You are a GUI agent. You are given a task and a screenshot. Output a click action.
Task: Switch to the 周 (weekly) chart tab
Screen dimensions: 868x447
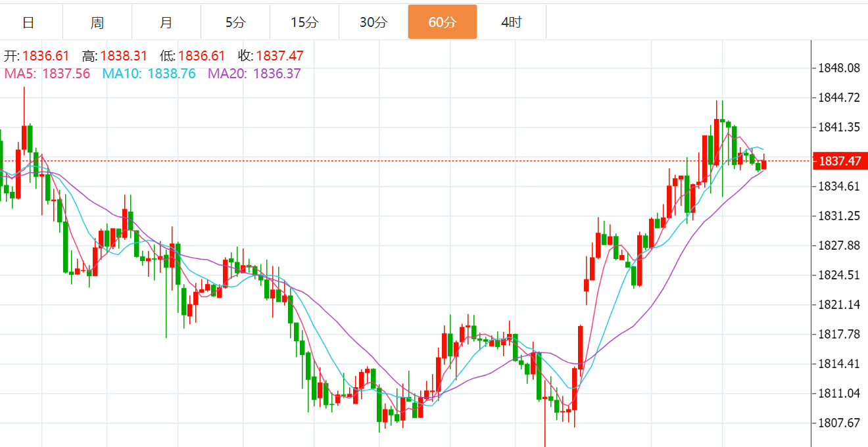[x=97, y=22]
